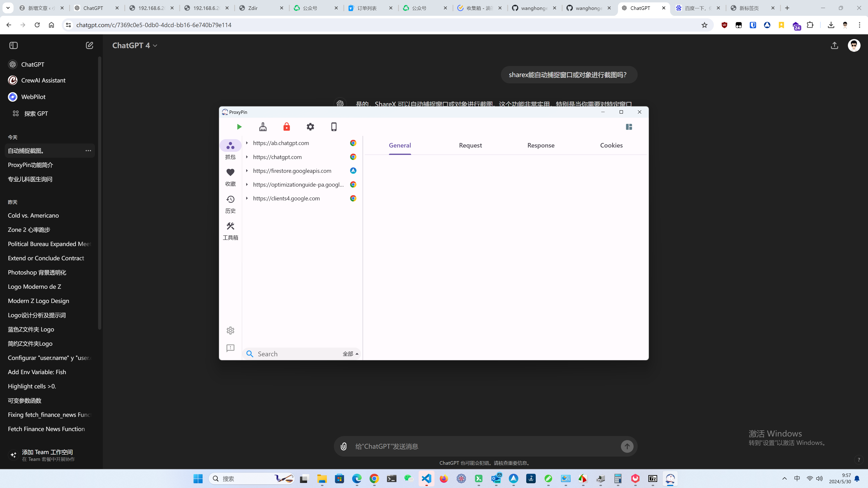Screen dimensions: 868x488
Task: Attach a file with the paperclip icon
Action: [x=343, y=447]
